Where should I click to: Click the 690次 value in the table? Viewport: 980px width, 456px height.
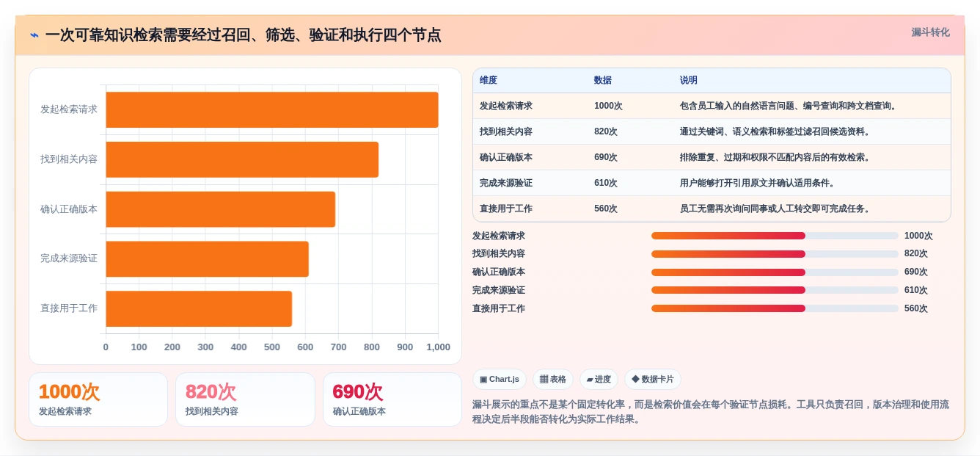[606, 157]
